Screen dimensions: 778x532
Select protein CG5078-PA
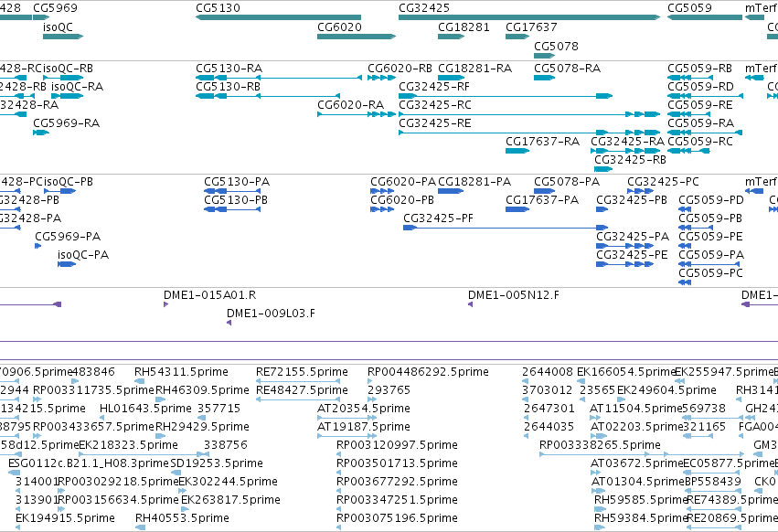(544, 191)
